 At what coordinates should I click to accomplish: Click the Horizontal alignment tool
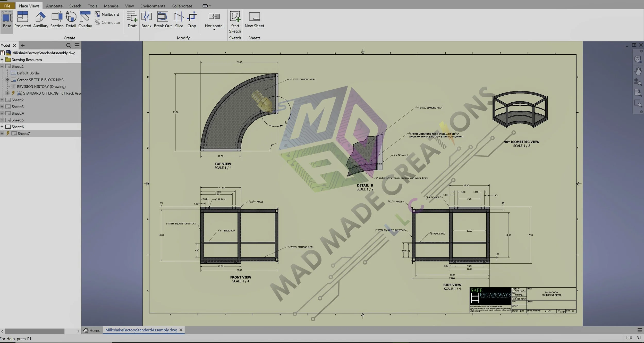coord(214,20)
